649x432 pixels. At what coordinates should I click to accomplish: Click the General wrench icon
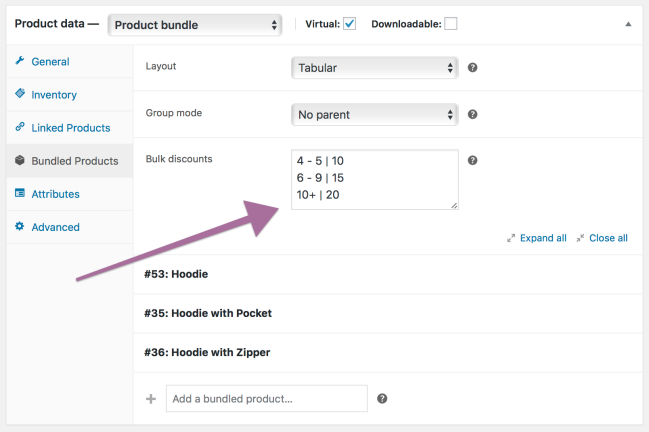coord(20,62)
